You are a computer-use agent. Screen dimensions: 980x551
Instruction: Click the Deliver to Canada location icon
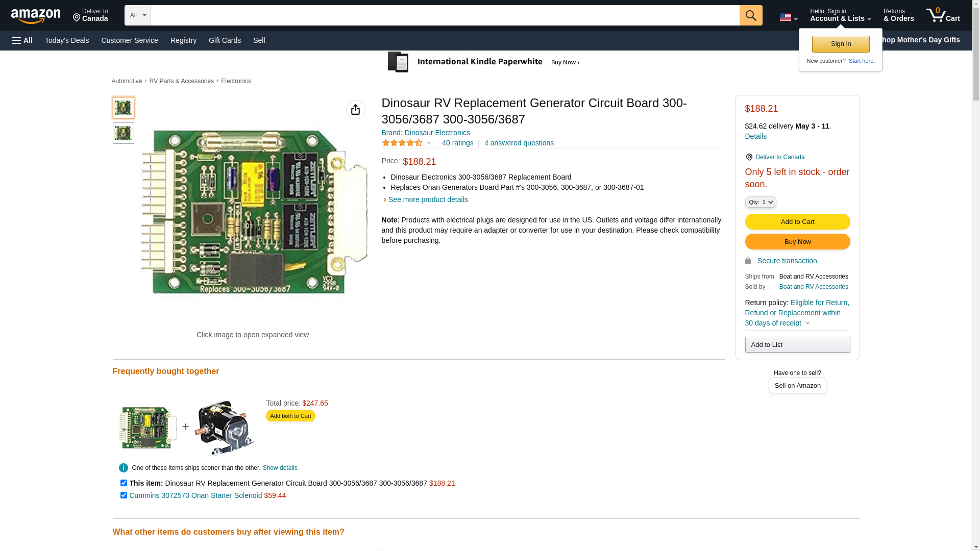tap(749, 157)
